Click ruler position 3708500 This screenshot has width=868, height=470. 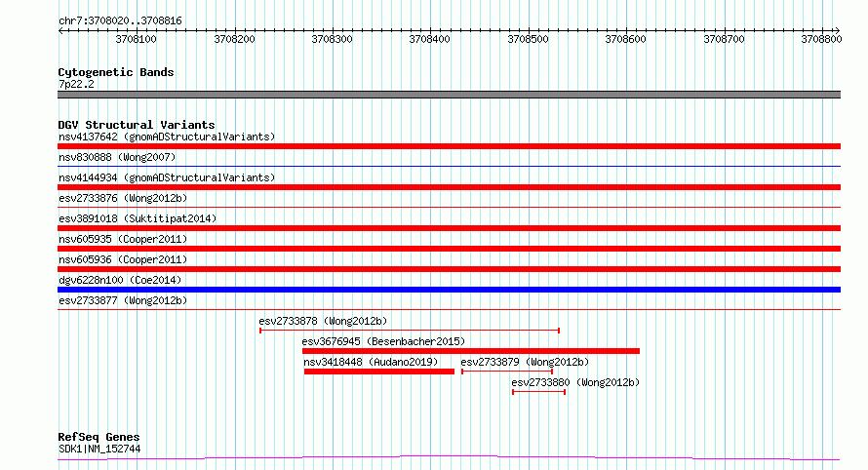(x=528, y=39)
